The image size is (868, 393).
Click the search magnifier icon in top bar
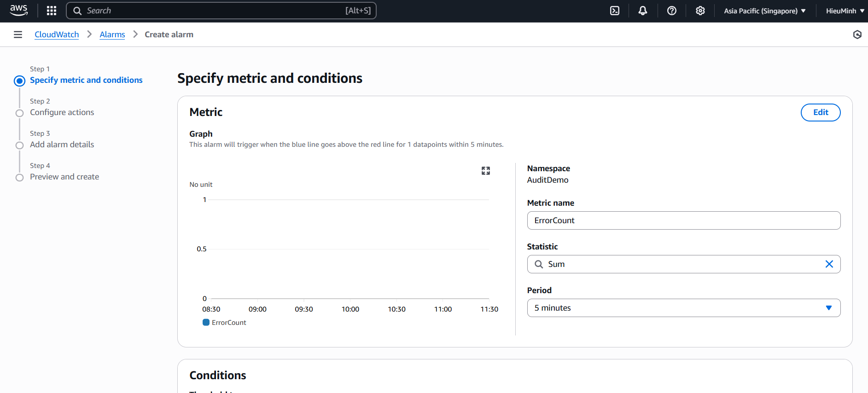click(x=77, y=11)
